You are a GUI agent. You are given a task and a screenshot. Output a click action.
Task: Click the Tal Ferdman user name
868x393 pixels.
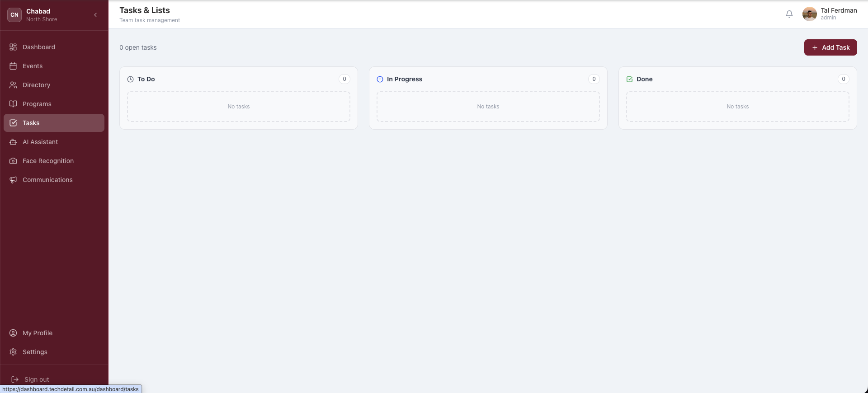tap(839, 10)
